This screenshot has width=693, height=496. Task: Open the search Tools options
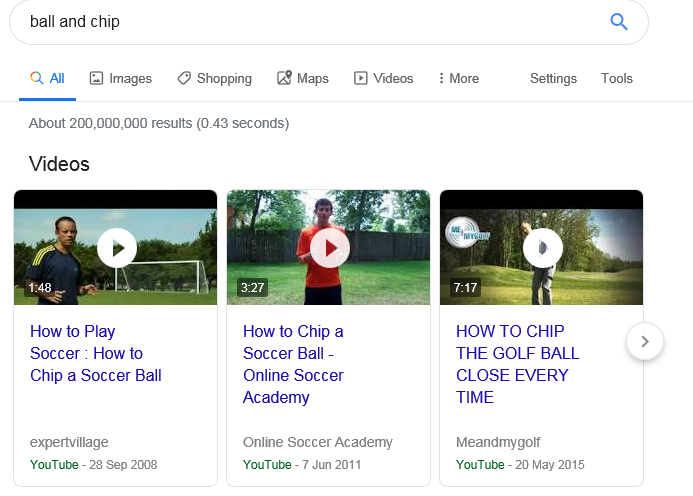click(x=617, y=79)
